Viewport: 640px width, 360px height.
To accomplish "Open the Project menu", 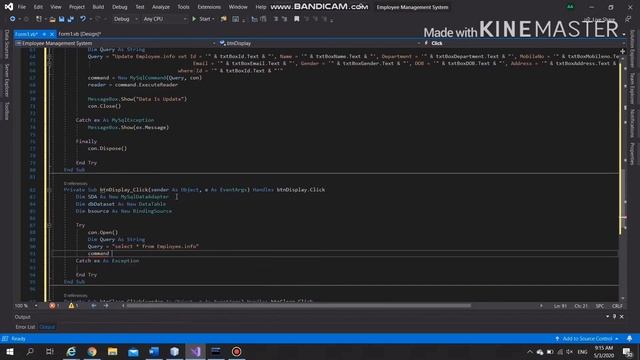I will coord(77,7).
